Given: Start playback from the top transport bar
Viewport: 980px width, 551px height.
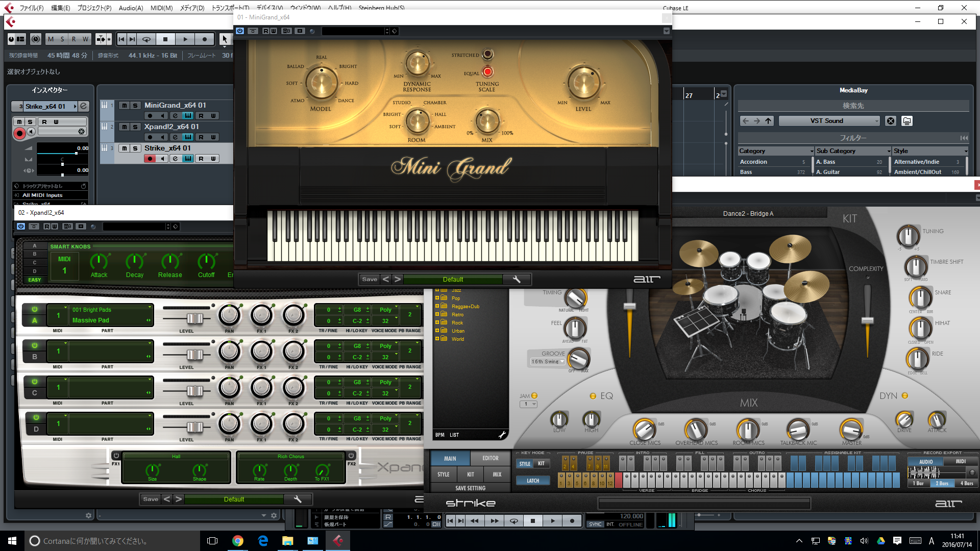Looking at the screenshot, I should click(185, 39).
